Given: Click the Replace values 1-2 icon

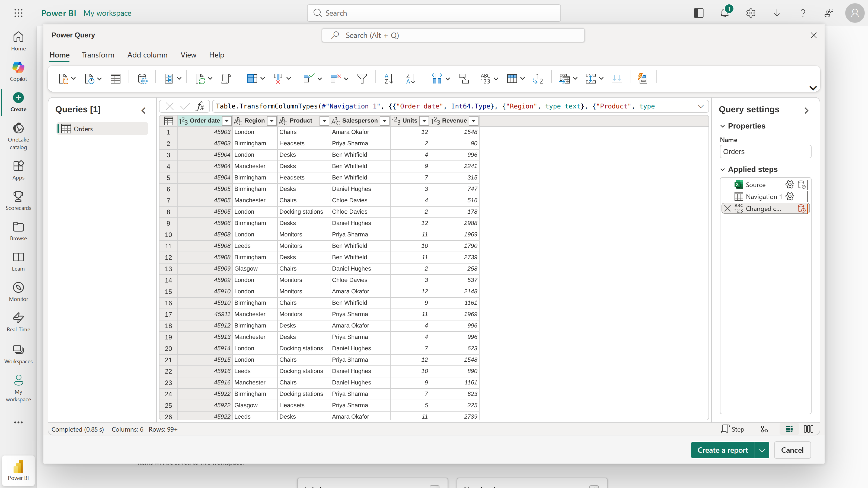Looking at the screenshot, I should pos(538,78).
